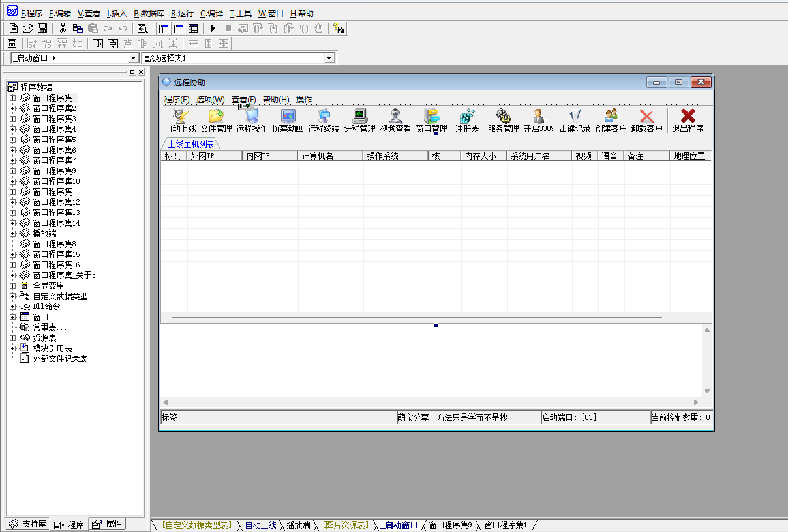Screen dimensions: 788x532
Task: Click the 注册表 registry icon
Action: click(467, 117)
